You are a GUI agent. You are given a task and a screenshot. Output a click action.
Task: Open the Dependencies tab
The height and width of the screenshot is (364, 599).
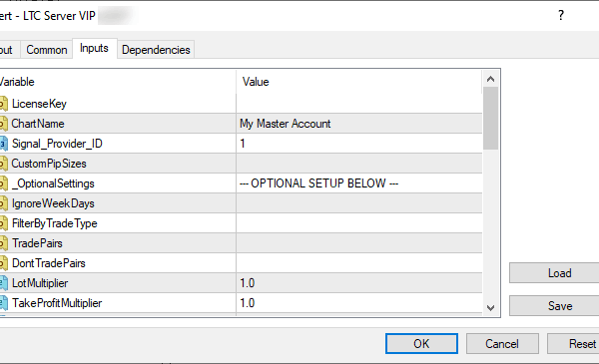pyautogui.click(x=156, y=50)
